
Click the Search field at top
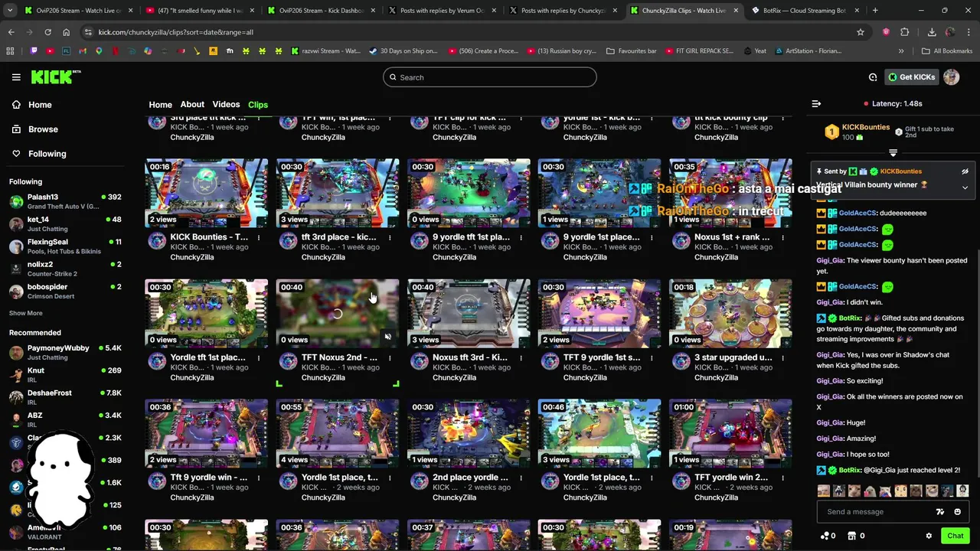coord(489,77)
